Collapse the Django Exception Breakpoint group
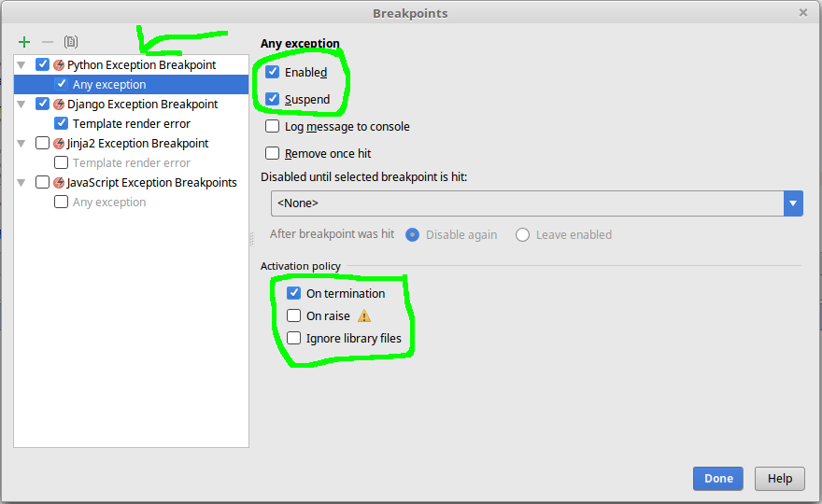The height and width of the screenshot is (504, 822). point(22,105)
